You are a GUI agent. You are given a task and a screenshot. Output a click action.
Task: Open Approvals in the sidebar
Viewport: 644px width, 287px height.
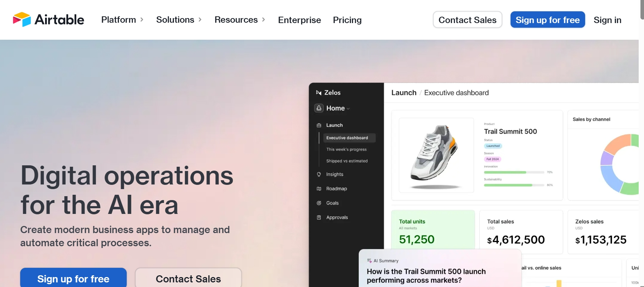(x=337, y=217)
